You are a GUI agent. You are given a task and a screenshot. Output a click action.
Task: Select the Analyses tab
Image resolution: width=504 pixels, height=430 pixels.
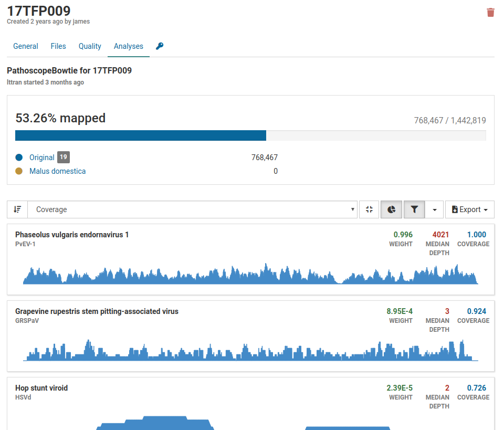click(129, 46)
